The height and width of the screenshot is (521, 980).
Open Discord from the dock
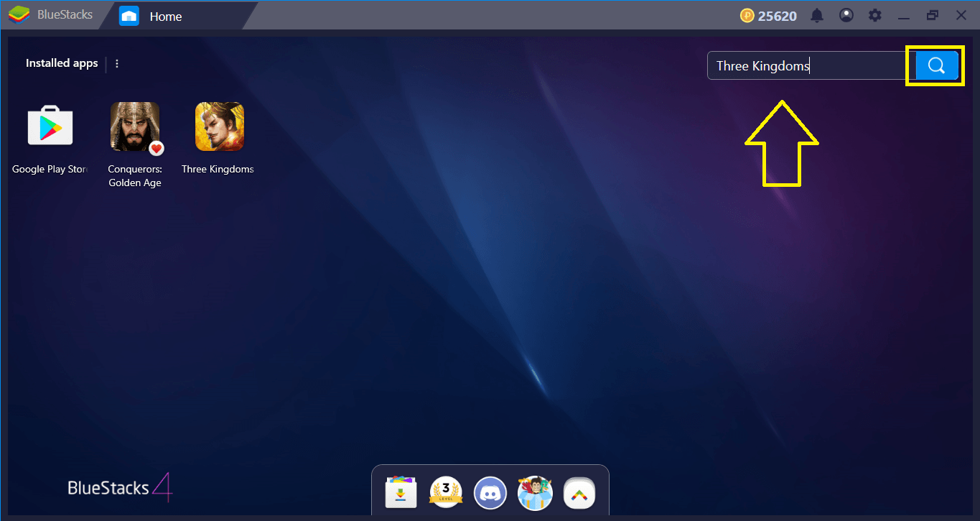(491, 494)
